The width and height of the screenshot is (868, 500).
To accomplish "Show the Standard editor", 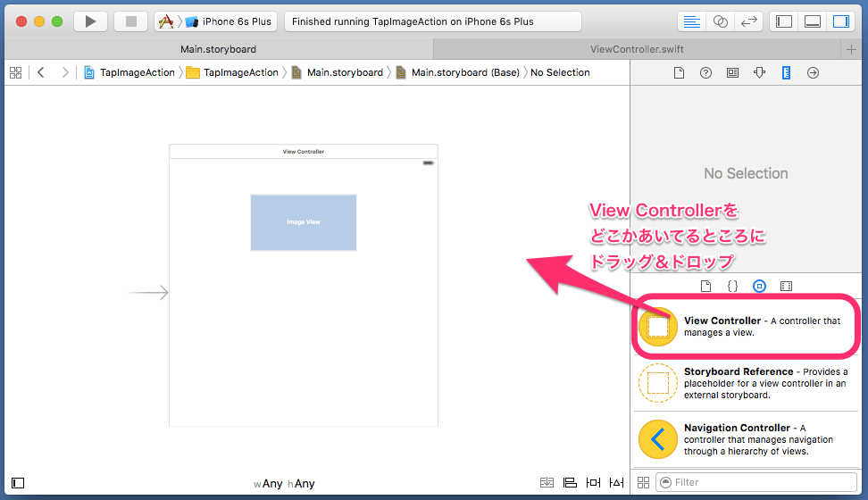I will [x=692, y=21].
